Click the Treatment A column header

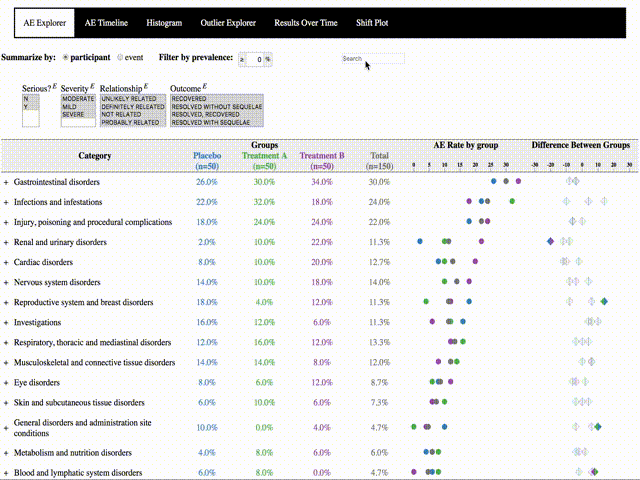(x=264, y=161)
